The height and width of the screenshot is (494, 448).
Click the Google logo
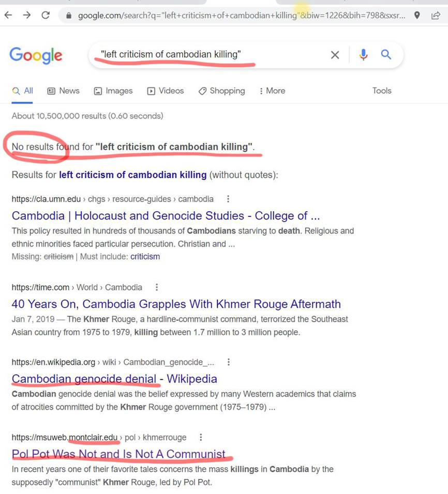36,55
